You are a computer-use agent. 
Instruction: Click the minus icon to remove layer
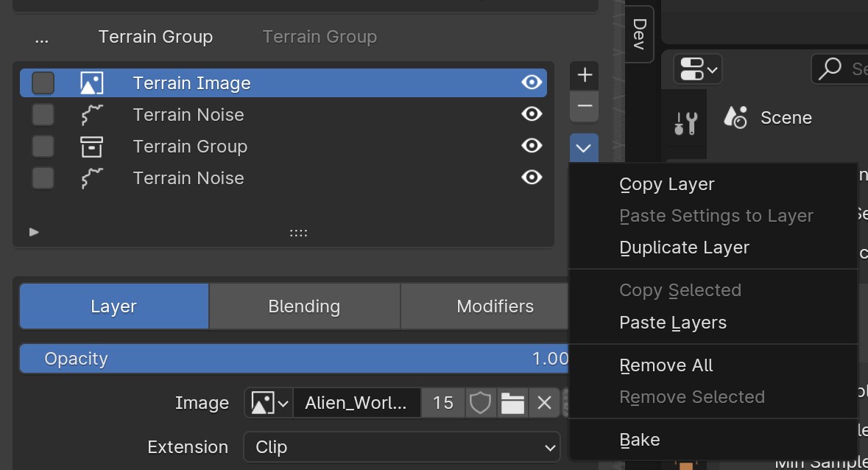click(x=585, y=107)
